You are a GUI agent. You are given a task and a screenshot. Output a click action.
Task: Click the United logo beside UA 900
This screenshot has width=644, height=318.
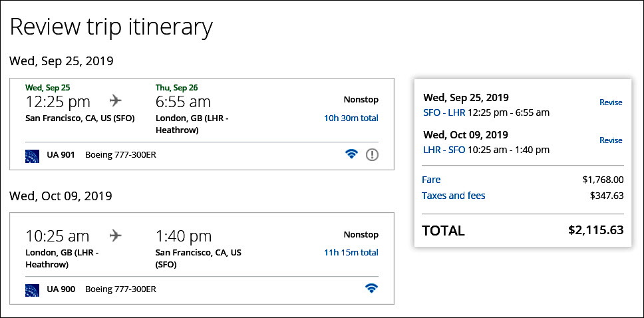[32, 289]
